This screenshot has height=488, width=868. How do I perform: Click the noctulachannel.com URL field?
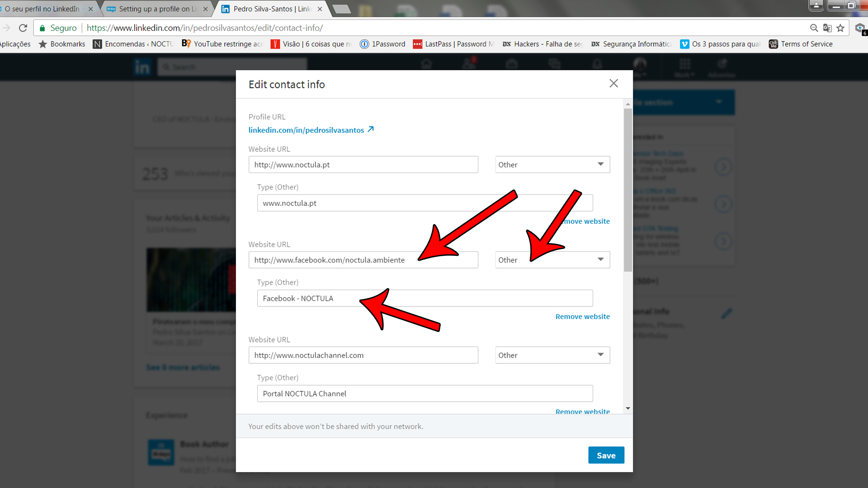click(x=363, y=355)
